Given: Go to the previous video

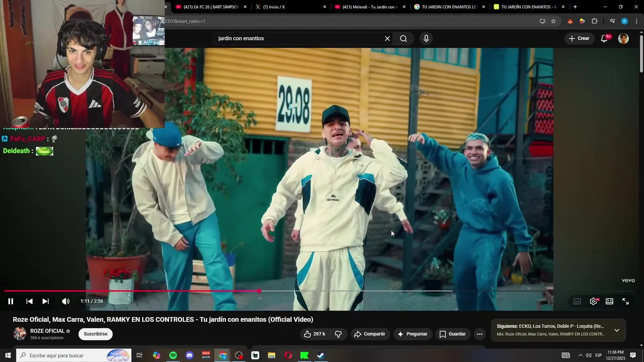Looking at the screenshot, I should [29, 301].
